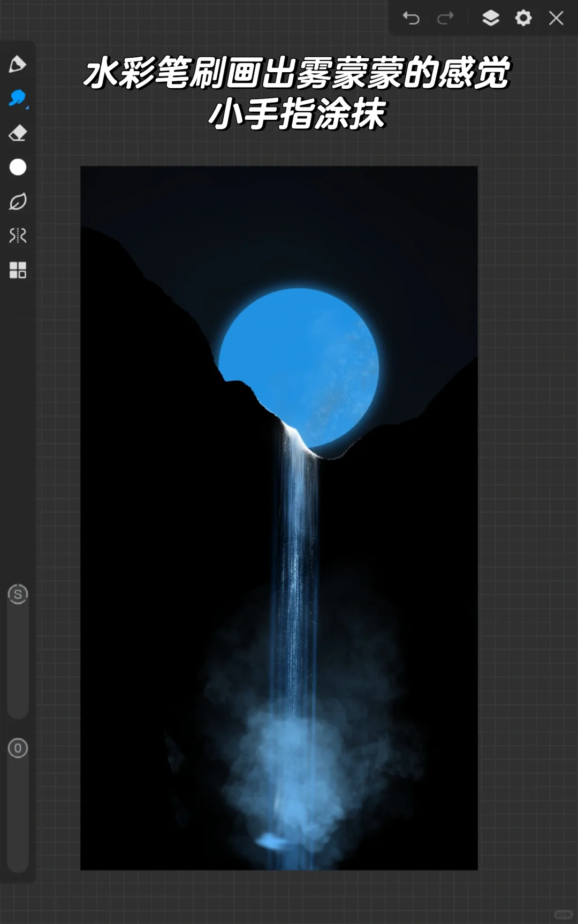Click the brush size S slider handle
The image size is (578, 924).
[x=18, y=594]
